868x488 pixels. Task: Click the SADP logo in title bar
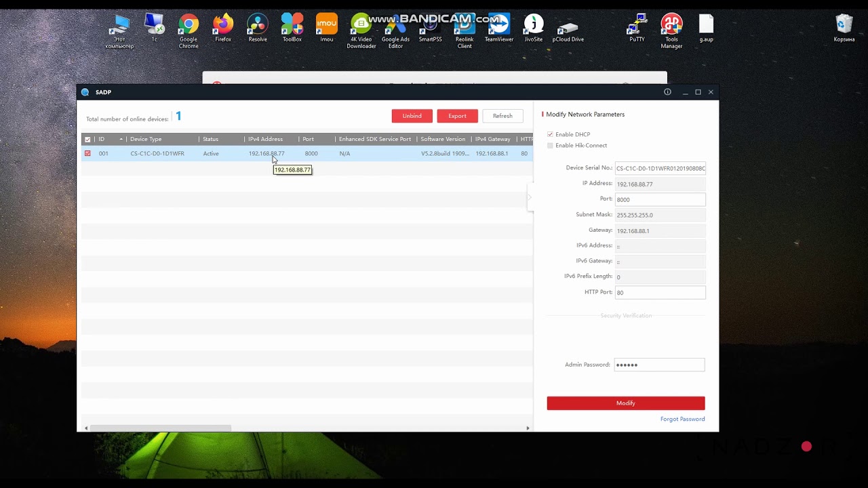coord(85,92)
